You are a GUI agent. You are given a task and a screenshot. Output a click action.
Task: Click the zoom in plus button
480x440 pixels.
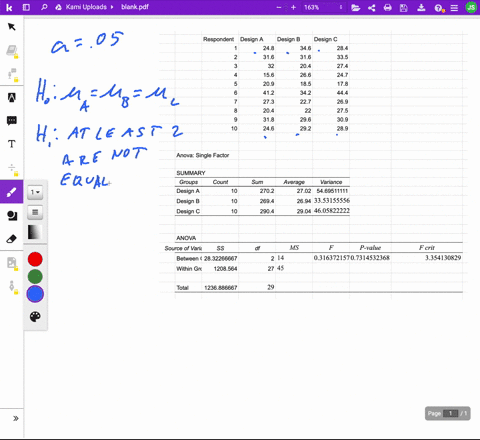pos(293,7)
